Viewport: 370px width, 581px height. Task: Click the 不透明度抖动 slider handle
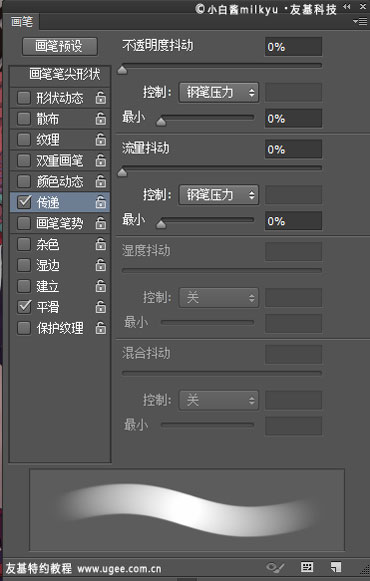tap(122, 69)
